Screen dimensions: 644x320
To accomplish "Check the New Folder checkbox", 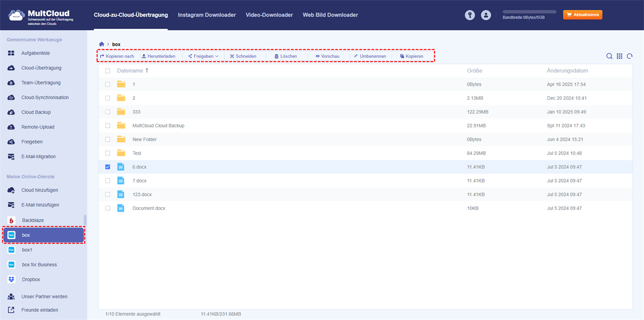I will [108, 140].
